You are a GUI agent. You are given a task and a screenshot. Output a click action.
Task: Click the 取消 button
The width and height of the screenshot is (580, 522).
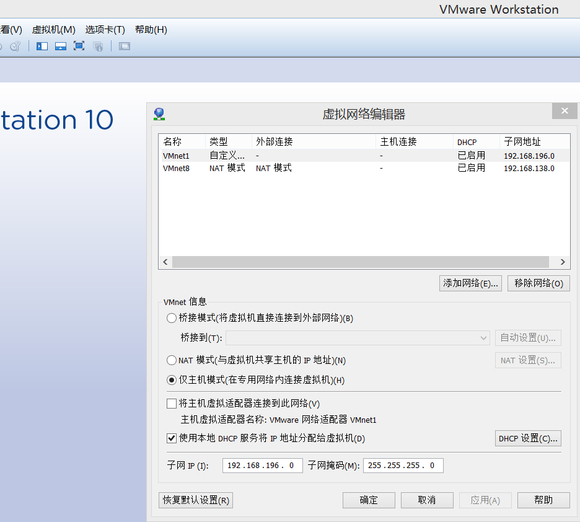point(427,500)
